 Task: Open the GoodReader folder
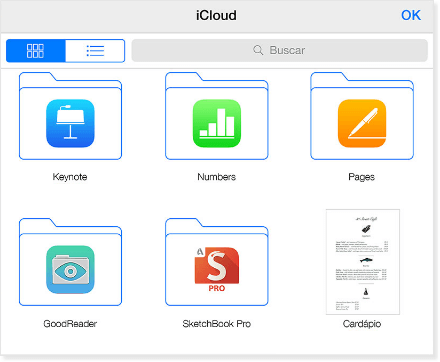pos(70,262)
